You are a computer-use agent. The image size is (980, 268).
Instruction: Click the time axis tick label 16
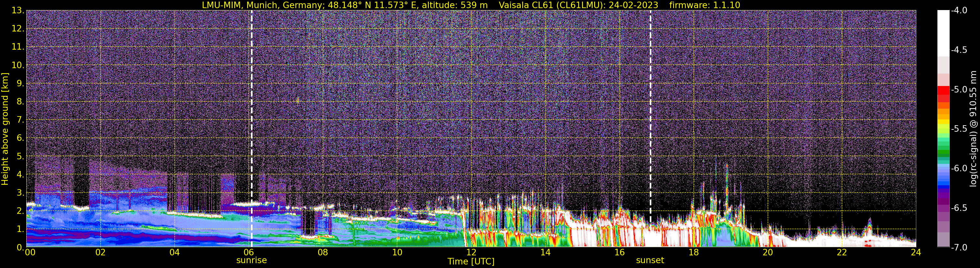pos(619,252)
